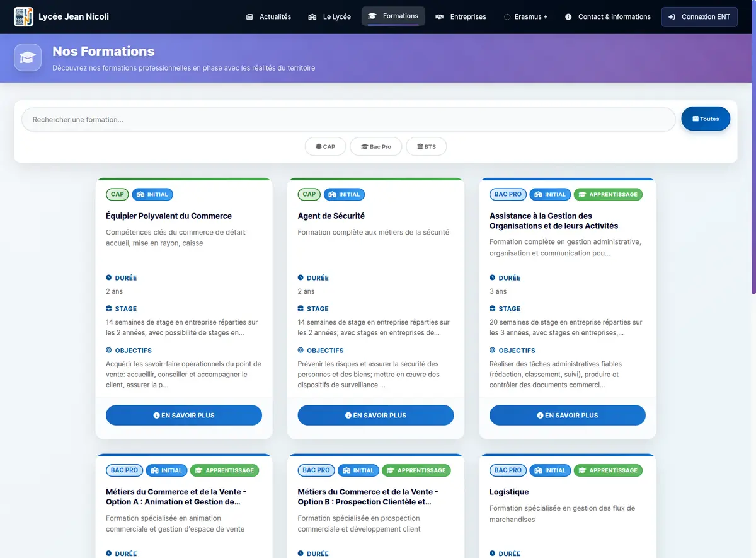Click the Apprentissage badge on the Logistique card
The width and height of the screenshot is (756, 558).
[x=608, y=470]
